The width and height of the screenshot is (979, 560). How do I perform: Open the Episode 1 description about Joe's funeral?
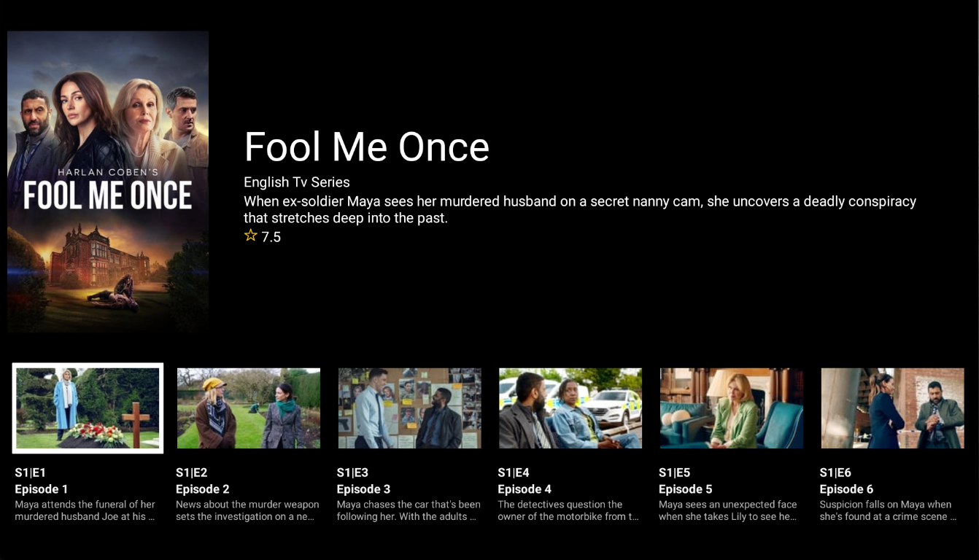point(85,510)
